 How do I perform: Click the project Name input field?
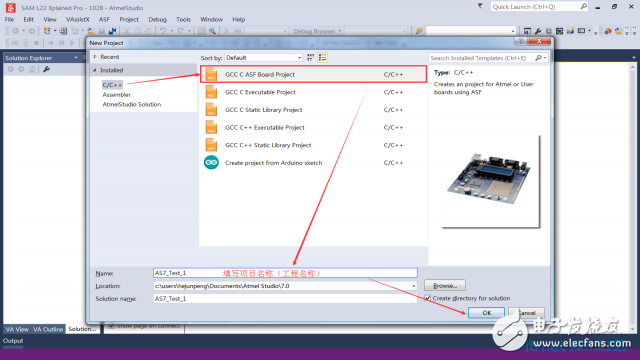[x=285, y=273]
